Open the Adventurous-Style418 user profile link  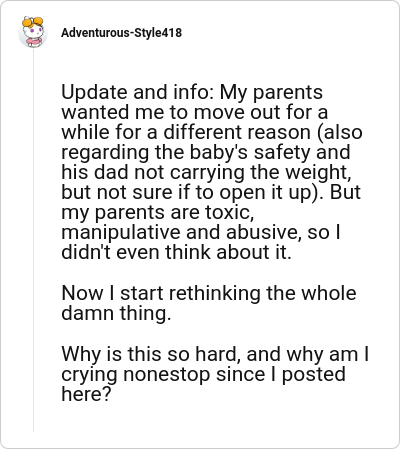point(122,33)
